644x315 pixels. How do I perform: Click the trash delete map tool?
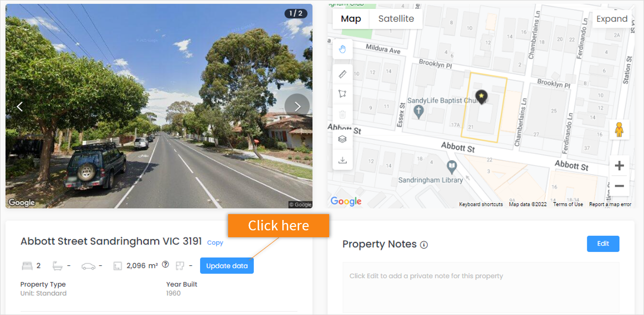[342, 114]
